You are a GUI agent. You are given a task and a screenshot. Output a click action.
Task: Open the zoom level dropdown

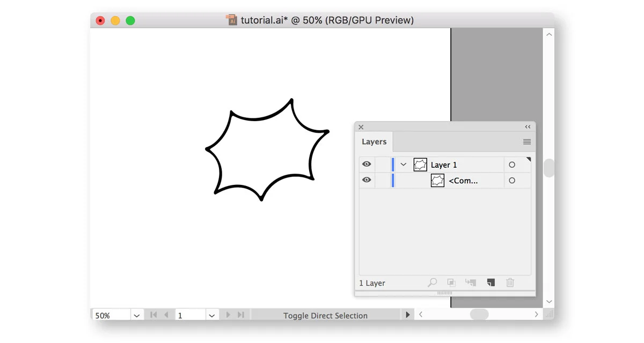(x=137, y=315)
